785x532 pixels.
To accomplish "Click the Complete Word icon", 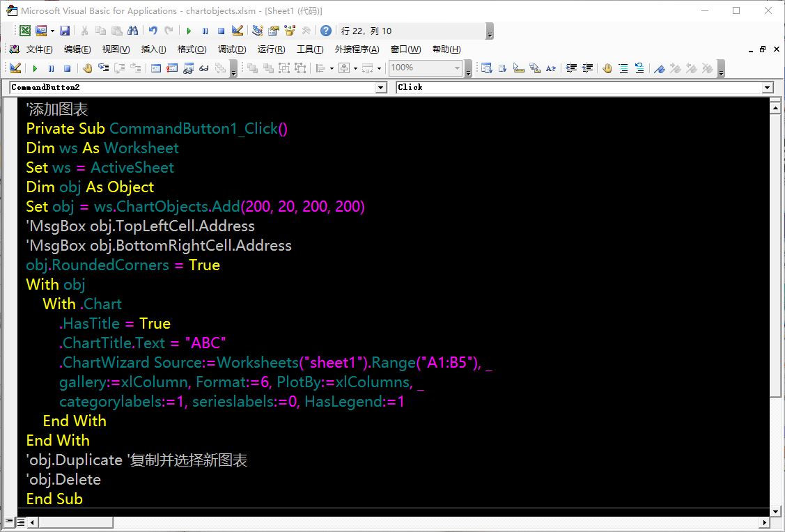I will coord(551,68).
